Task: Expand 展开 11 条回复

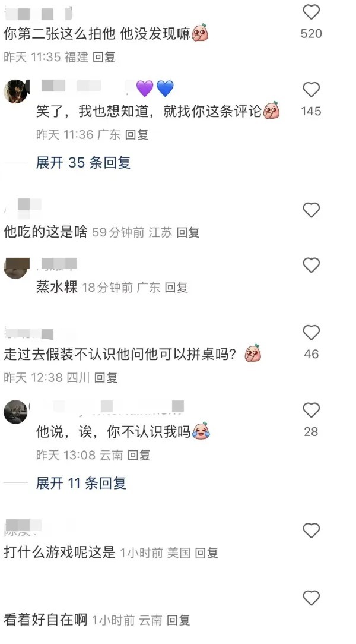Action: (x=81, y=483)
